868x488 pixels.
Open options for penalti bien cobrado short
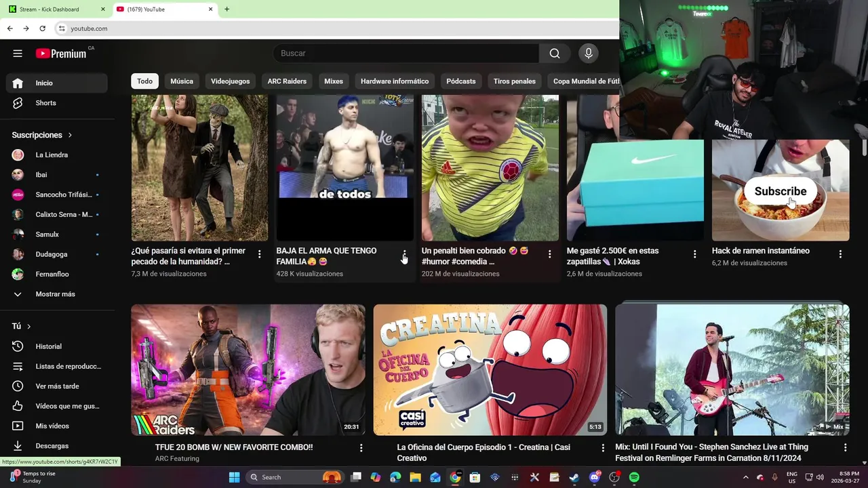[549, 254]
